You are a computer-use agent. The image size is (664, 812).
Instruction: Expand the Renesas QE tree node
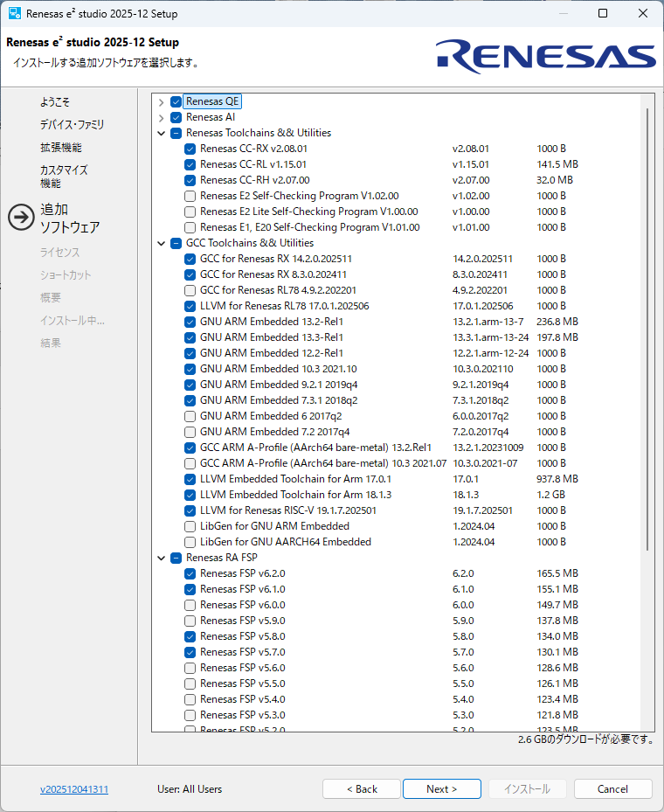pyautogui.click(x=162, y=102)
